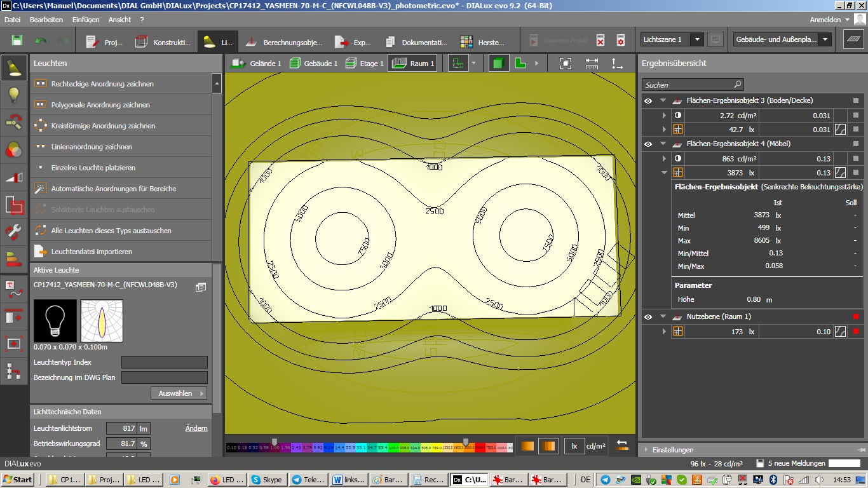Click the wrench tool icon in sidebar
This screenshot has height=488, width=868.
pos(13,232)
